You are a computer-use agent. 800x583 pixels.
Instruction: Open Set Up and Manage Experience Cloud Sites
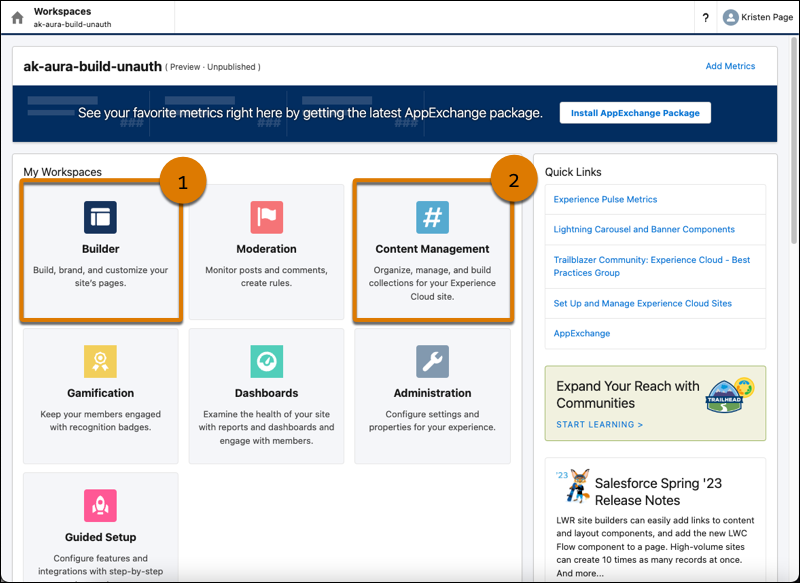point(642,303)
